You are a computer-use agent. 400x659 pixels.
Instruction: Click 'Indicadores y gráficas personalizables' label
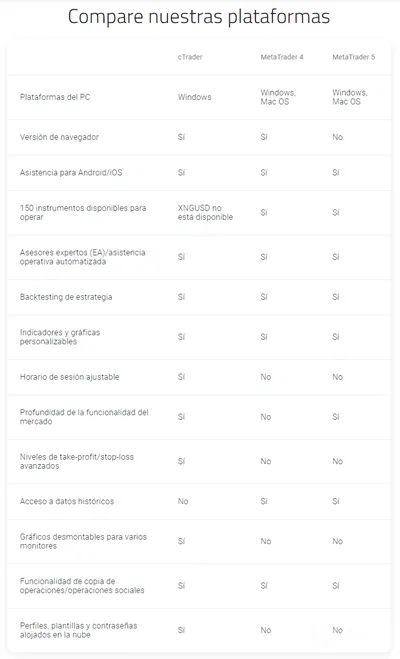point(60,337)
